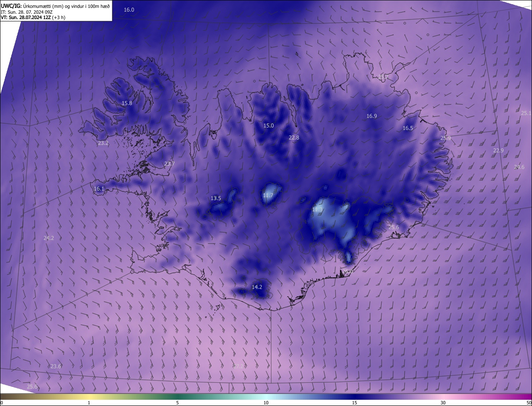
Task: Click the legend label 30
Action: tap(443, 403)
